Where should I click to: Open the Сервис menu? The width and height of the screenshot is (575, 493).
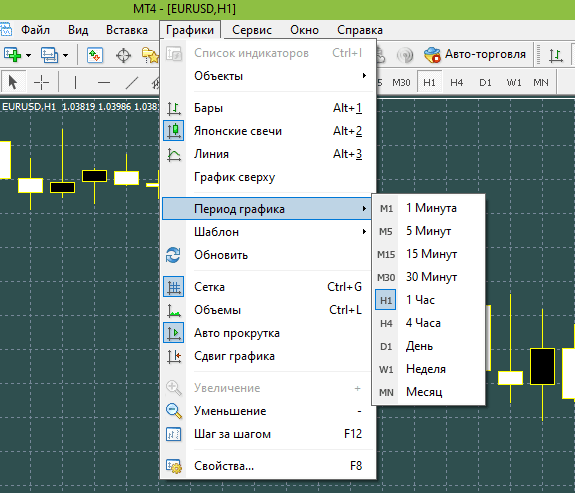[x=252, y=30]
